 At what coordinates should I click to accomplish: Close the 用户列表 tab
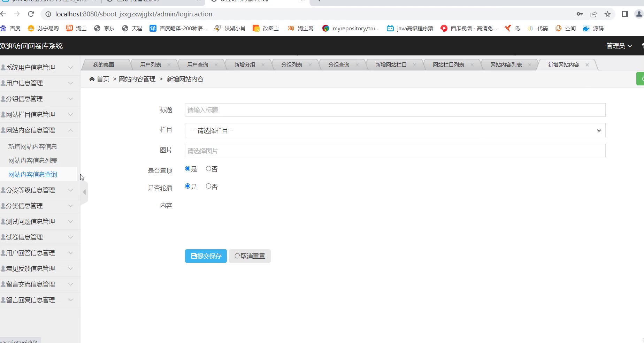(169, 65)
